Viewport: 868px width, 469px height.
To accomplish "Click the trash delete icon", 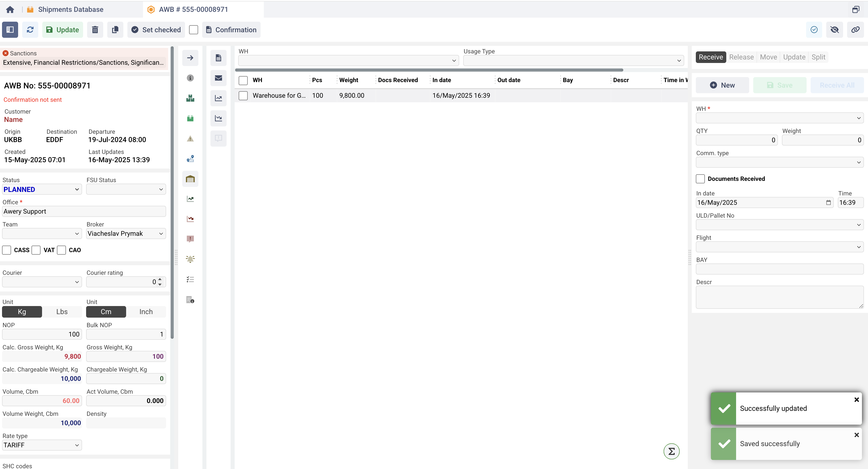I will click(95, 30).
